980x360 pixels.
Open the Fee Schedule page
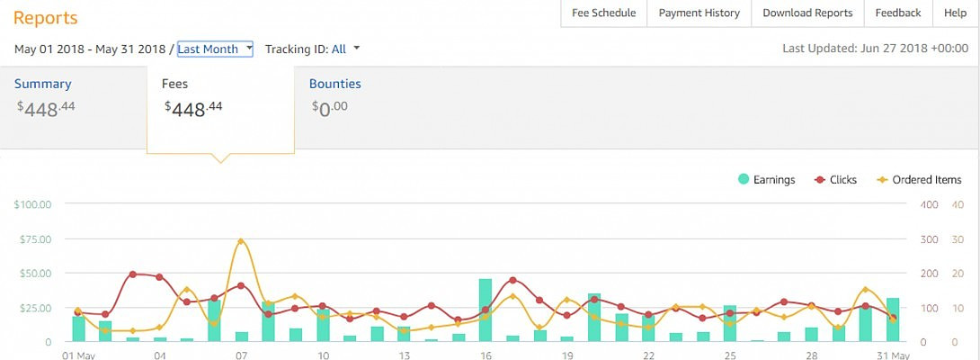point(603,13)
